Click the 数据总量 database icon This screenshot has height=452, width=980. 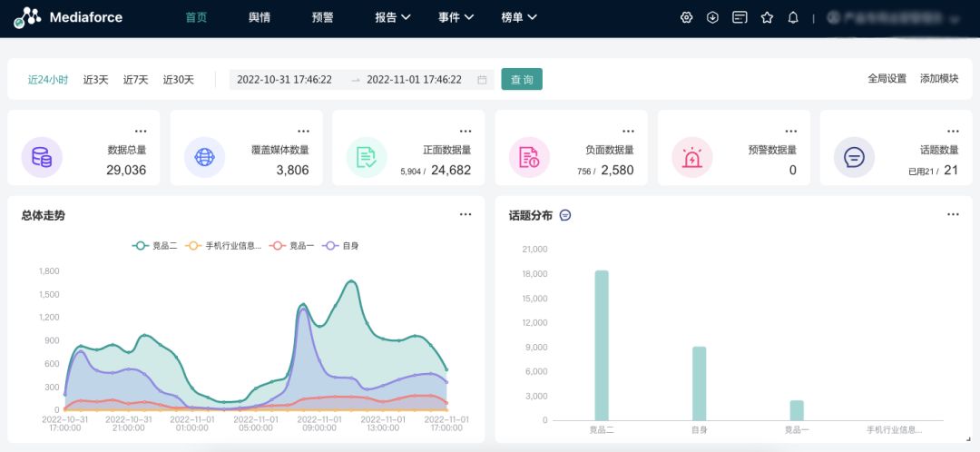coord(42,158)
